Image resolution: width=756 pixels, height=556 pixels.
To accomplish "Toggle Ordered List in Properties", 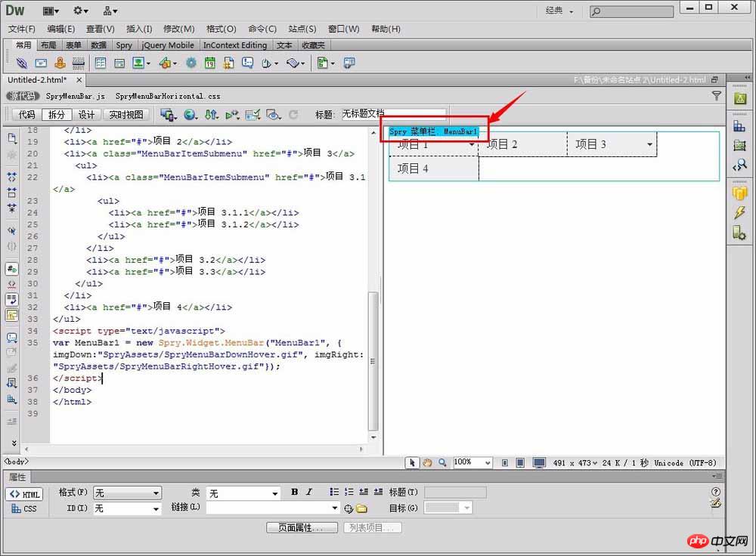I will (349, 492).
